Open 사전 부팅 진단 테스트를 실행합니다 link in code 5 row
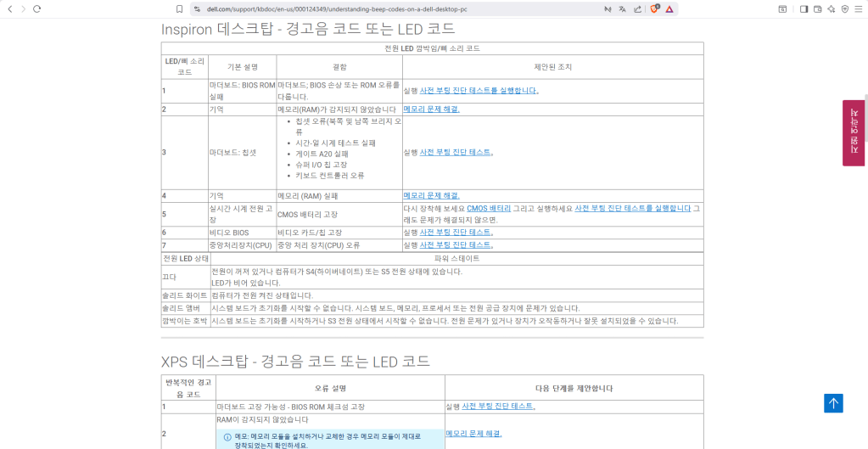868x449 pixels. (633, 208)
